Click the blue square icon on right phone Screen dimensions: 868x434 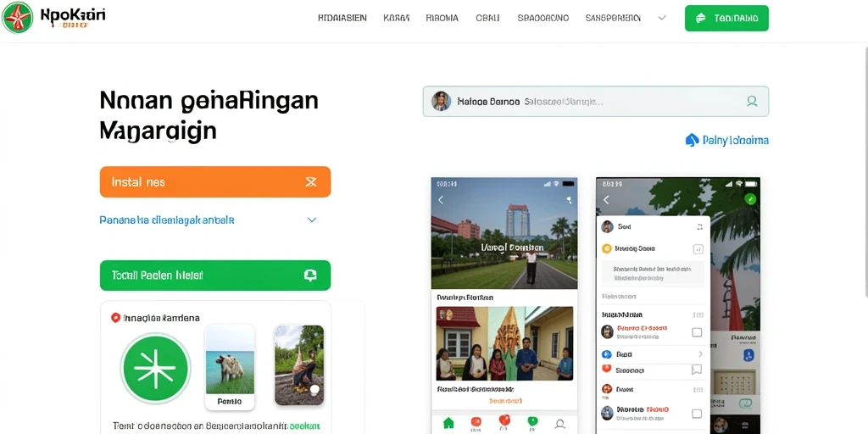click(749, 355)
